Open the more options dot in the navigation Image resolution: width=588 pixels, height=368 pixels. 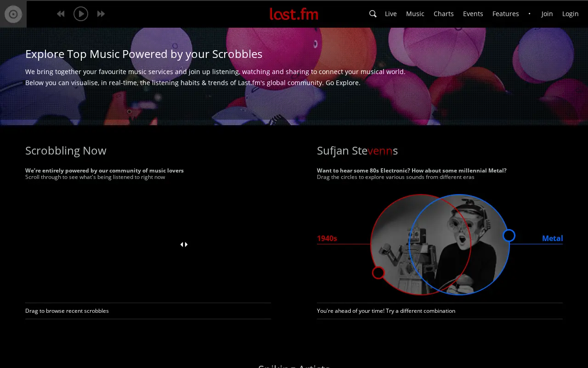pos(529,14)
